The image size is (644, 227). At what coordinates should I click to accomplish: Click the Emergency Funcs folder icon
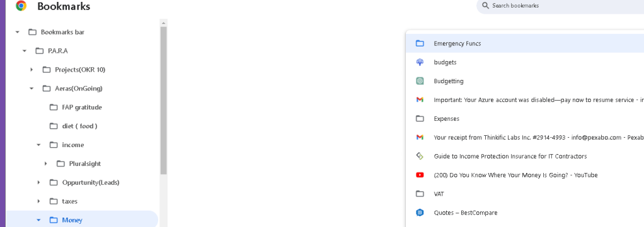click(419, 43)
